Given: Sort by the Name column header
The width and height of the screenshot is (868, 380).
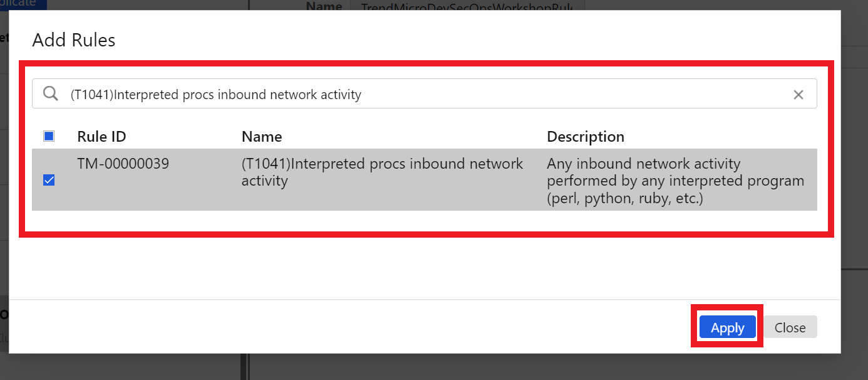Looking at the screenshot, I should (262, 137).
